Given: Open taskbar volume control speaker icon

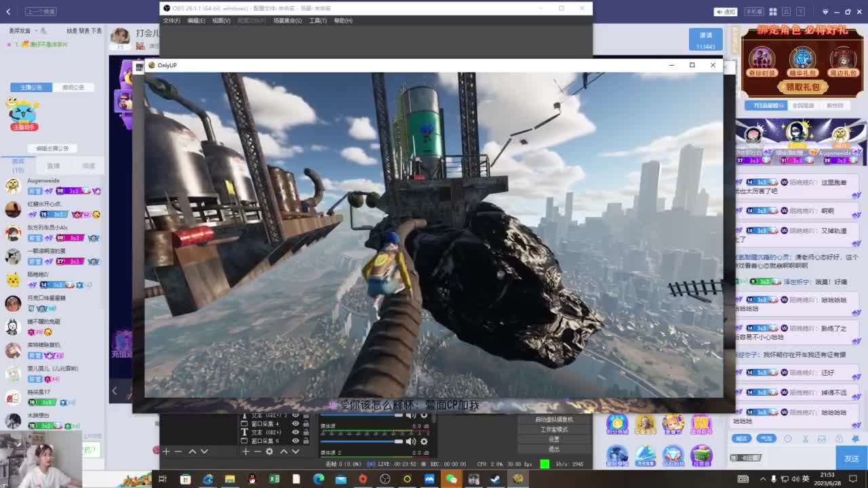Looking at the screenshot, I should pyautogui.click(x=795, y=479).
